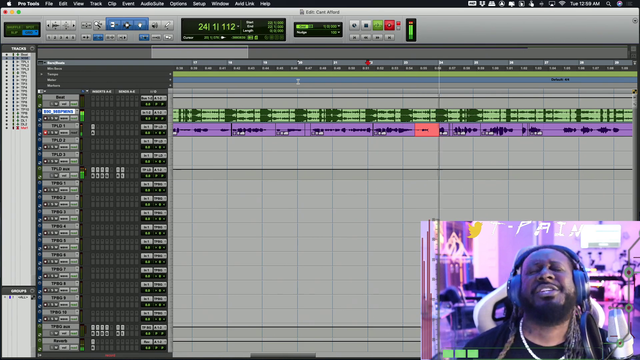Select the Scrubber speaker tool
This screenshot has height=360, width=640.
155,25
